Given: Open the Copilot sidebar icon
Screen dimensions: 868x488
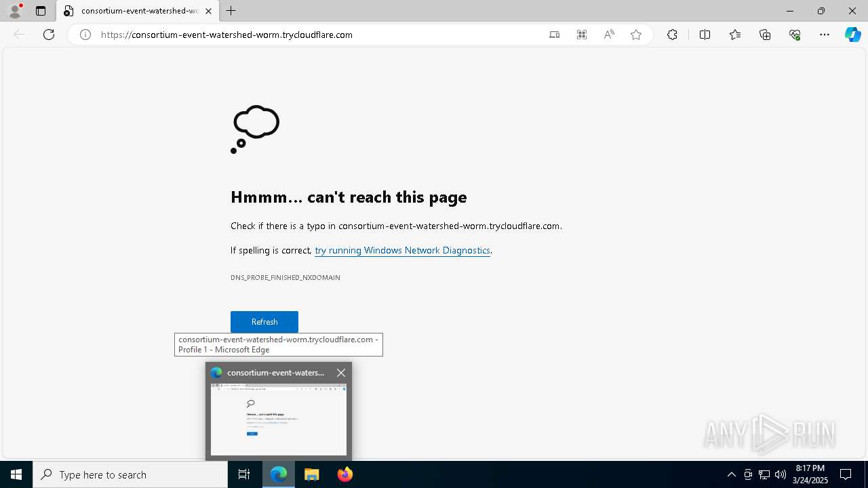Looking at the screenshot, I should click(x=852, y=35).
